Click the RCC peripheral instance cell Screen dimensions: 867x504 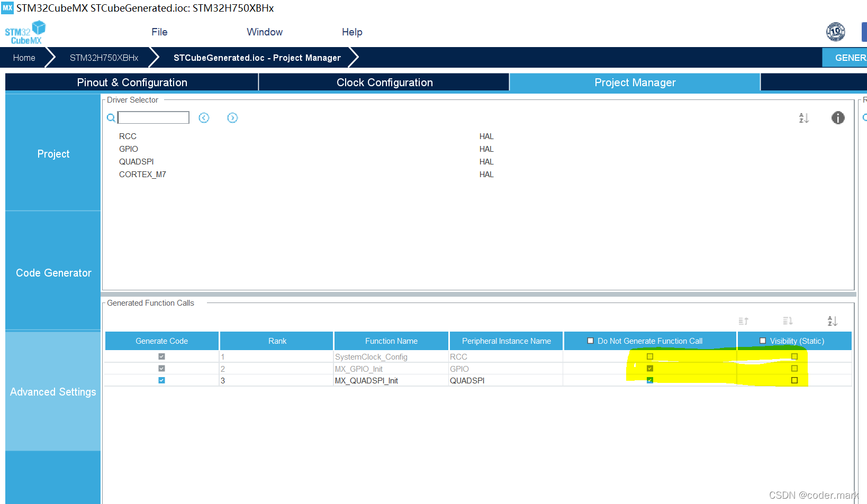505,356
